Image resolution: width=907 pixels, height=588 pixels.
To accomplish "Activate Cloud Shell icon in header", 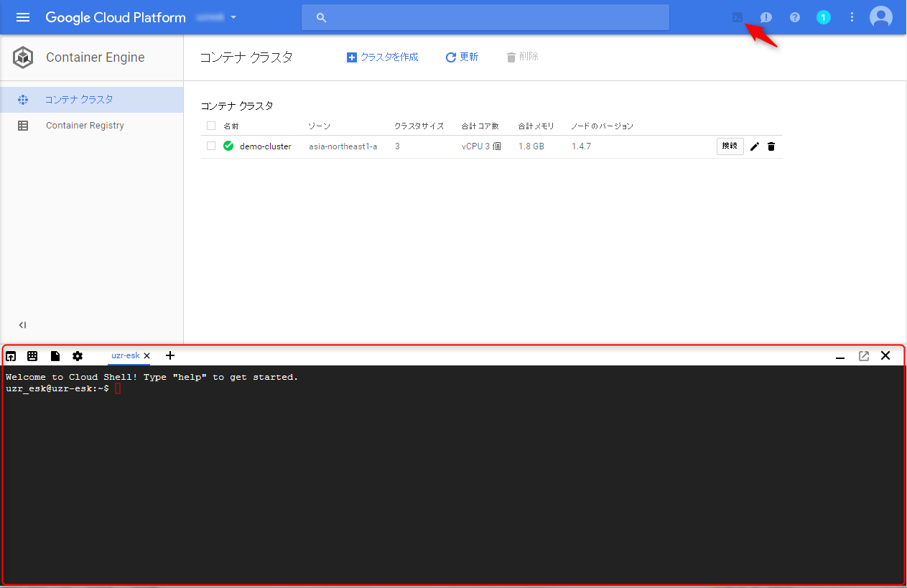I will (x=738, y=17).
